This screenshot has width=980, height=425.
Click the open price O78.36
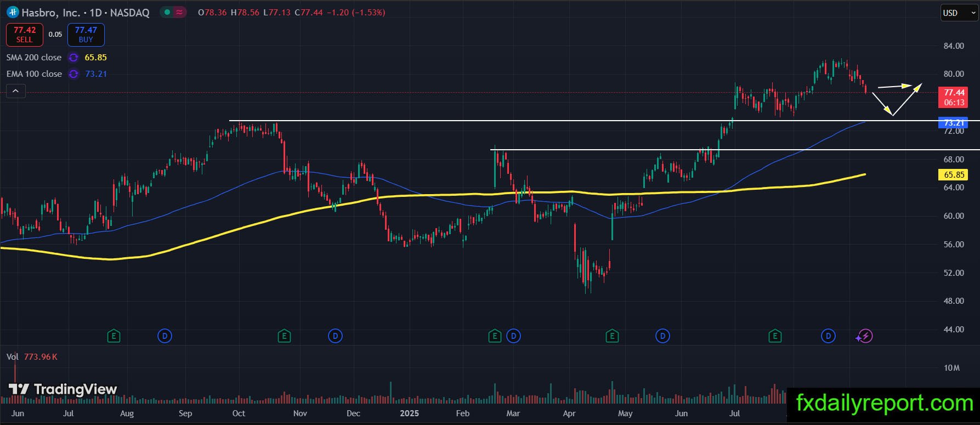[213, 13]
